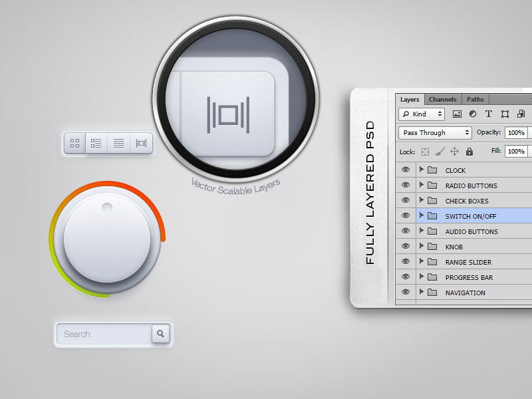Open Pass Through blend mode dropdown
The height and width of the screenshot is (399, 532).
pos(435,132)
